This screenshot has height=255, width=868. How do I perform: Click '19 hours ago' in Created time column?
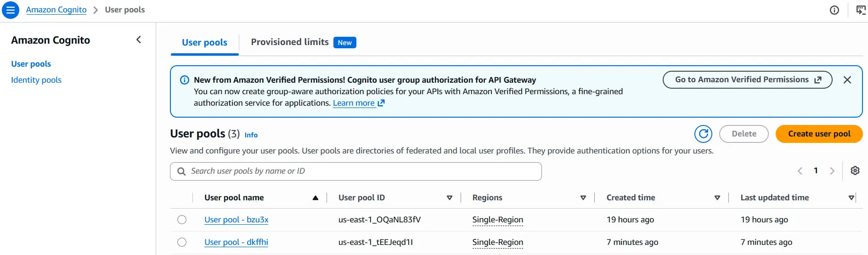point(630,220)
